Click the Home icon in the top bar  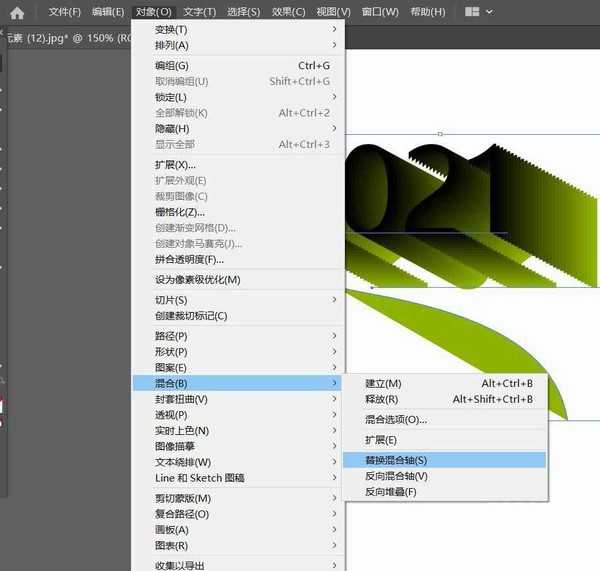coord(17,13)
